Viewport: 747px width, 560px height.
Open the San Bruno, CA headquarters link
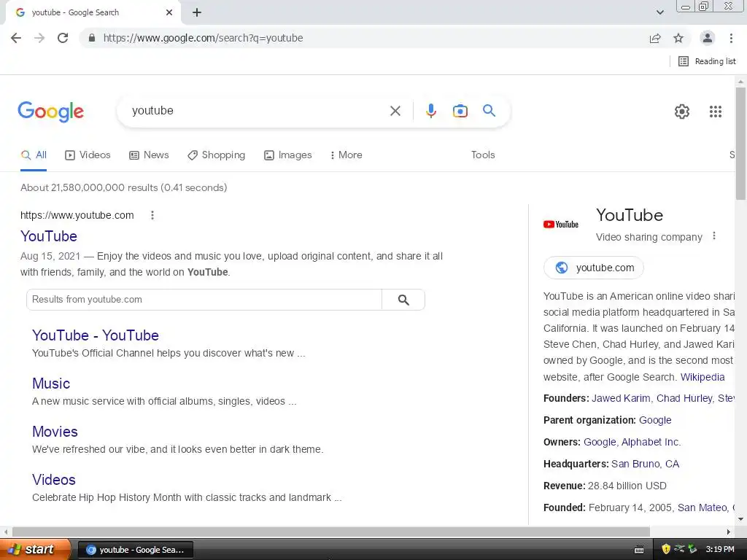[x=645, y=464]
